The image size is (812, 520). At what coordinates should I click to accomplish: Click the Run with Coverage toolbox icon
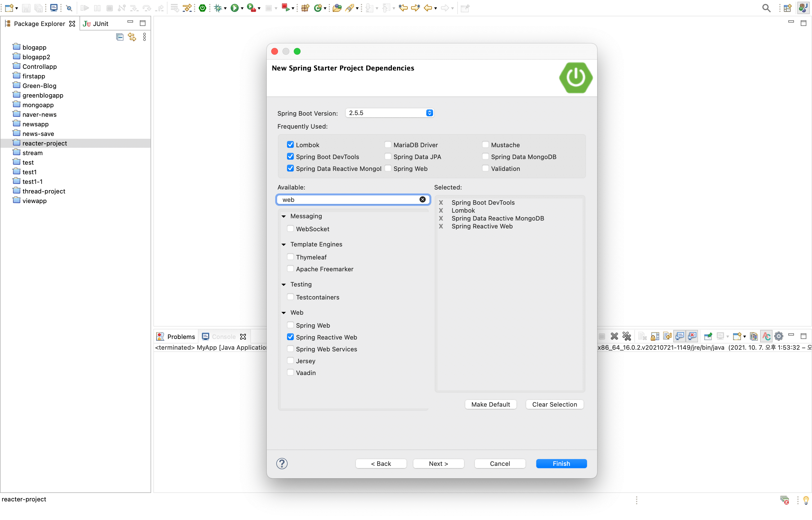coord(251,8)
